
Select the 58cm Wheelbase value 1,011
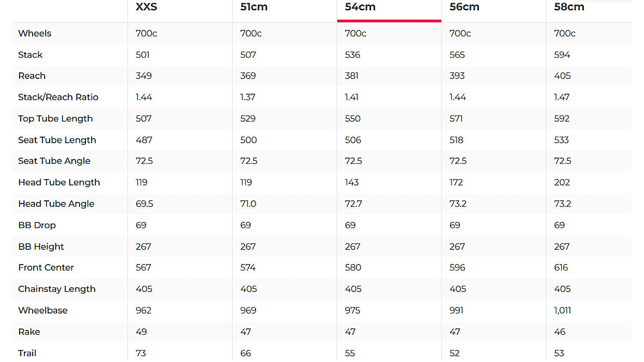[563, 310]
